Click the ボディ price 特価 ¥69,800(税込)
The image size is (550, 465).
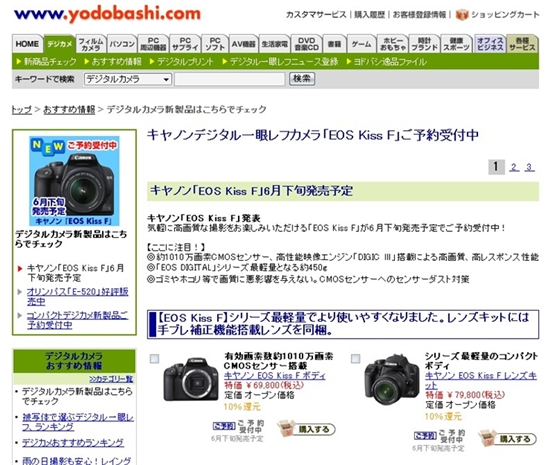click(264, 385)
